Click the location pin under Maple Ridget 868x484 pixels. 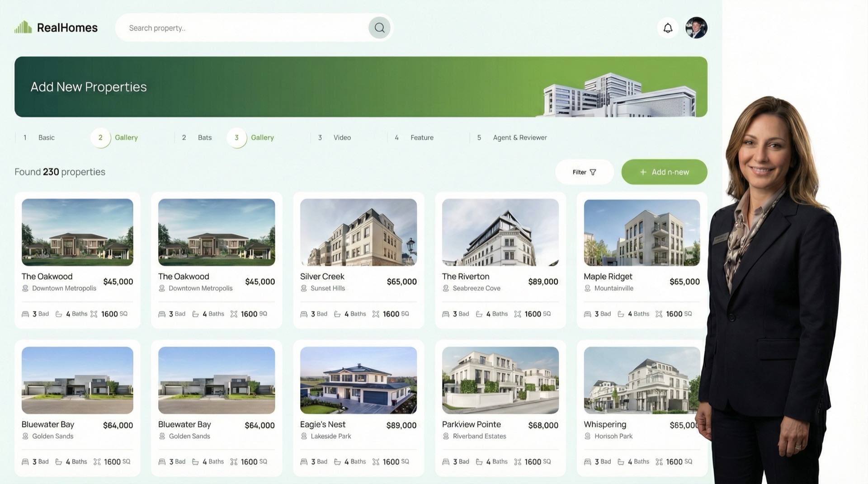point(587,288)
